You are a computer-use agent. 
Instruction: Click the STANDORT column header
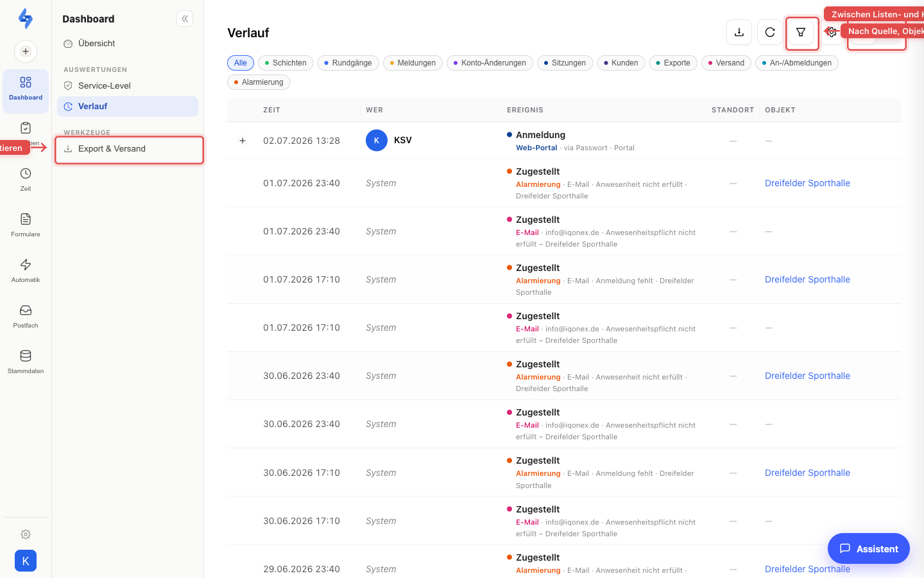click(733, 110)
